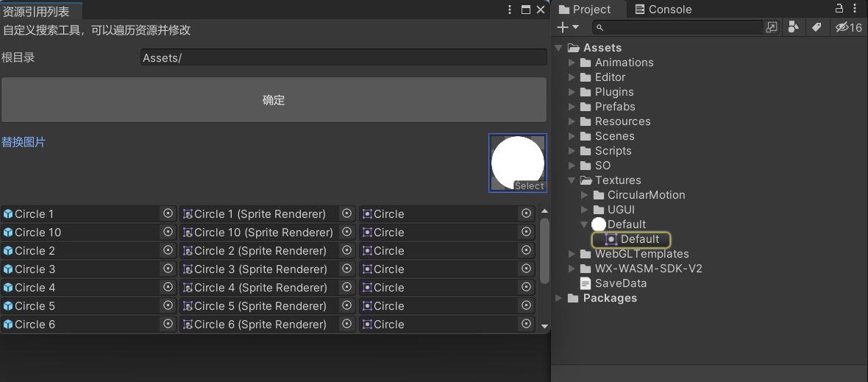Click the Select button on sprite preview
Screen dimensions: 868x382
pyautogui.click(x=529, y=186)
